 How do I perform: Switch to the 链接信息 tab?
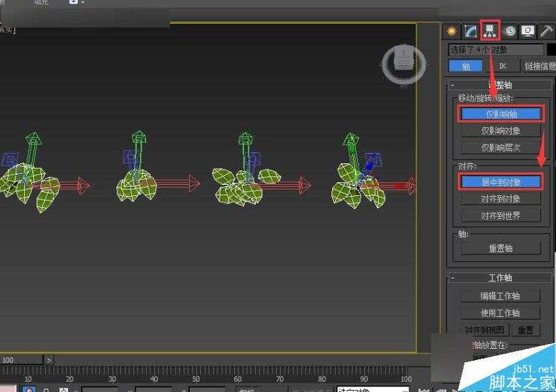[539, 66]
